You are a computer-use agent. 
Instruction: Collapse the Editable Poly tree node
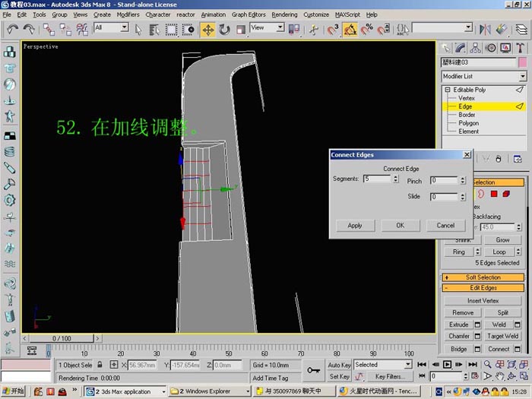click(448, 90)
